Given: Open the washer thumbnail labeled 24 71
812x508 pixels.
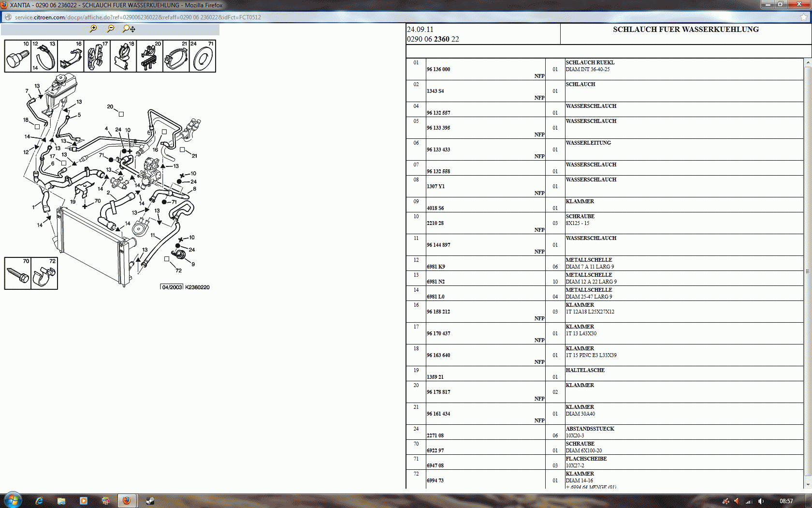Looking at the screenshot, I should tap(203, 56).
